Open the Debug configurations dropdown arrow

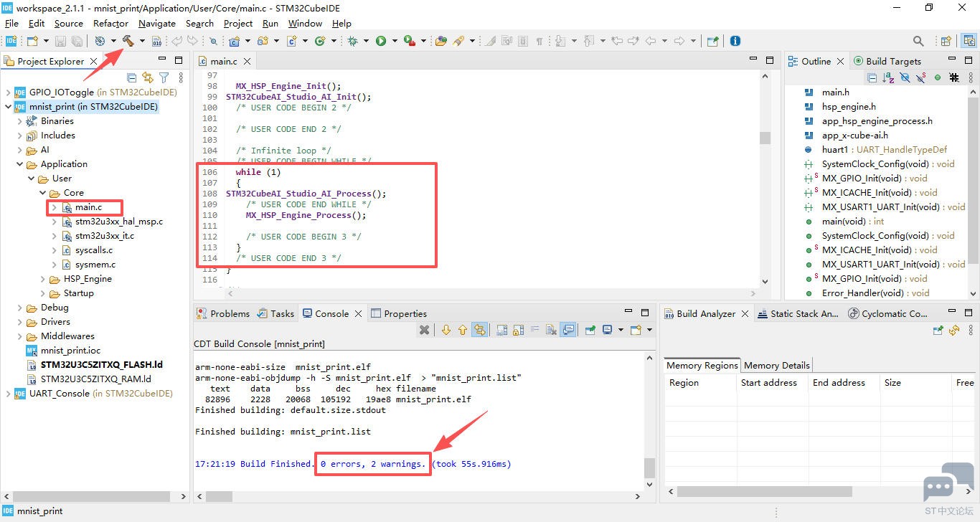[366, 41]
